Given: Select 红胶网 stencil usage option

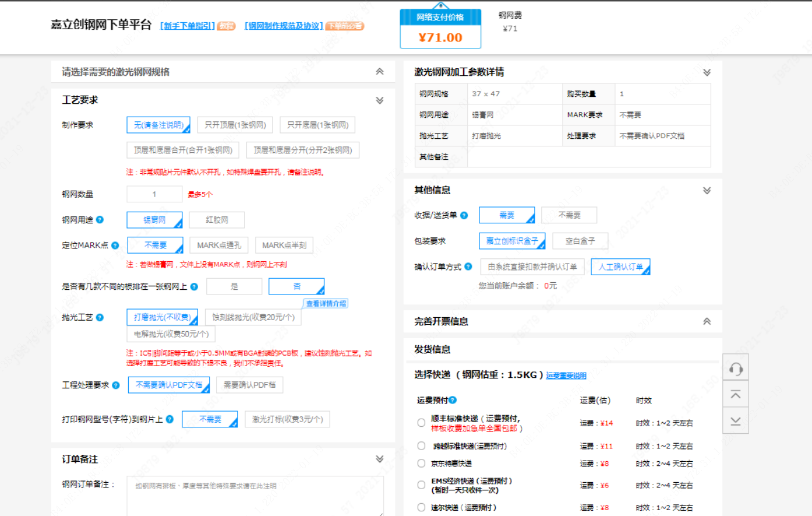Looking at the screenshot, I should [x=217, y=220].
